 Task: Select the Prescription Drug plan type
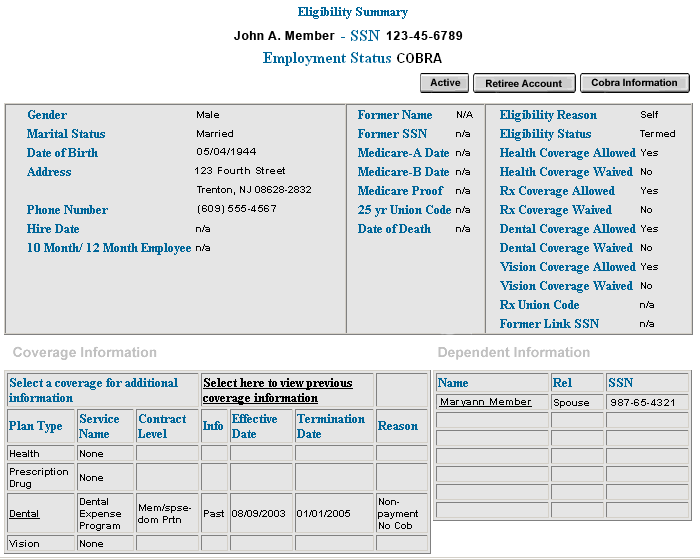39,477
